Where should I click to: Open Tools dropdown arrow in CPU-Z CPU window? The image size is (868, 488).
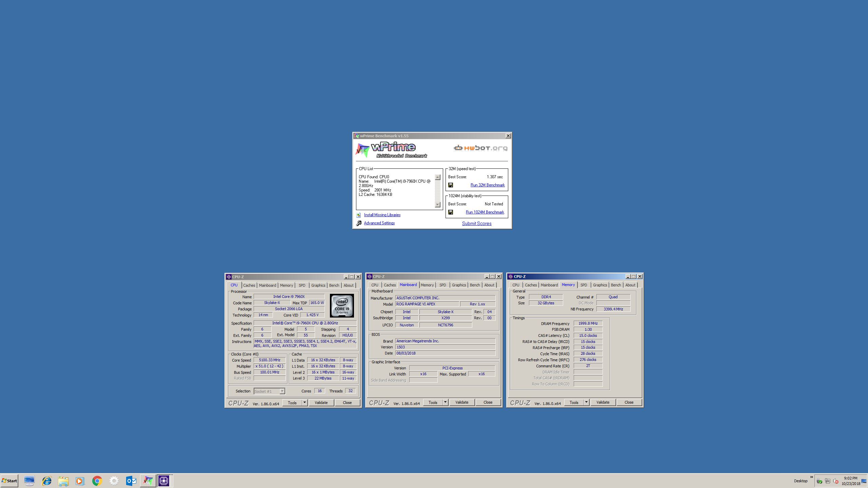click(304, 403)
